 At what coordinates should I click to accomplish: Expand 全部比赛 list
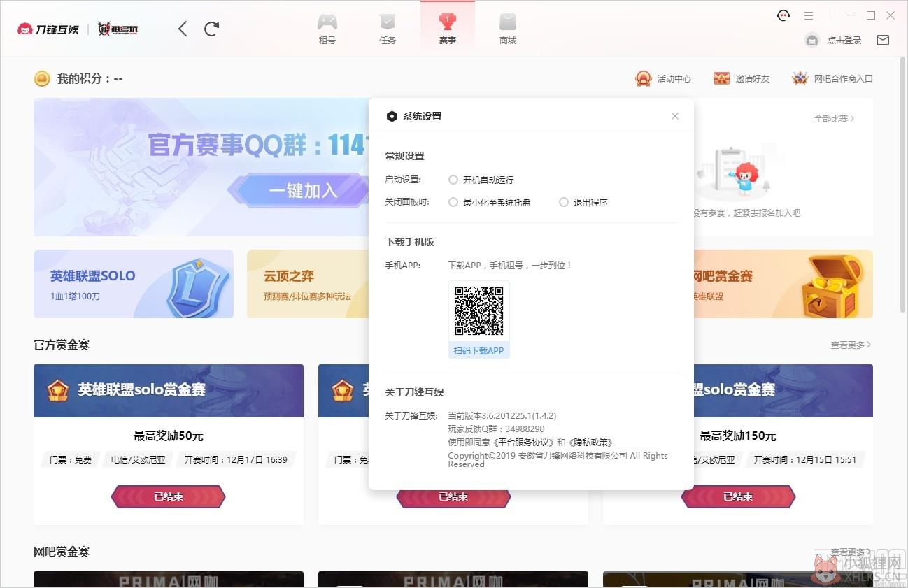click(x=834, y=119)
